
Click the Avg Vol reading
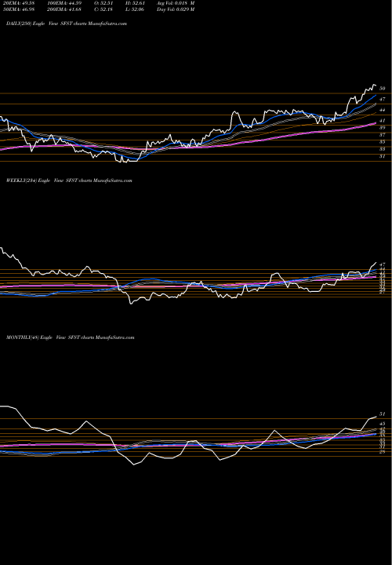coord(176,3)
